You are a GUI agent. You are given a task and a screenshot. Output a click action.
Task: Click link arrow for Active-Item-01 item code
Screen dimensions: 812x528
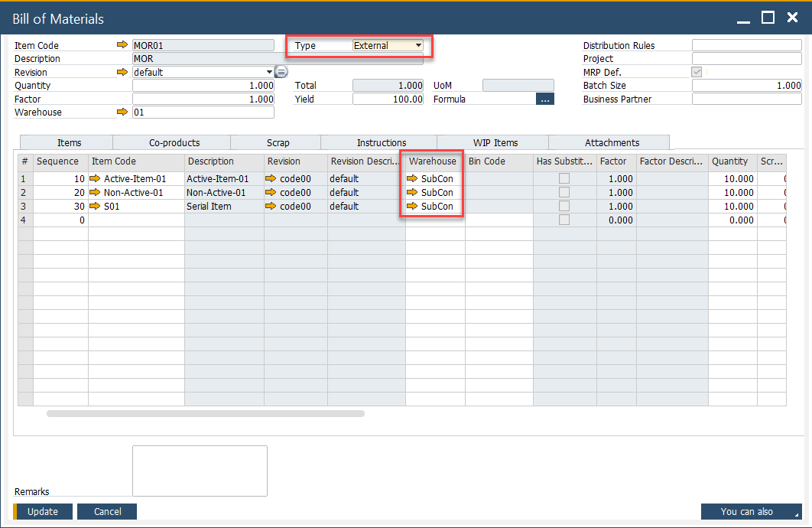pyautogui.click(x=96, y=179)
